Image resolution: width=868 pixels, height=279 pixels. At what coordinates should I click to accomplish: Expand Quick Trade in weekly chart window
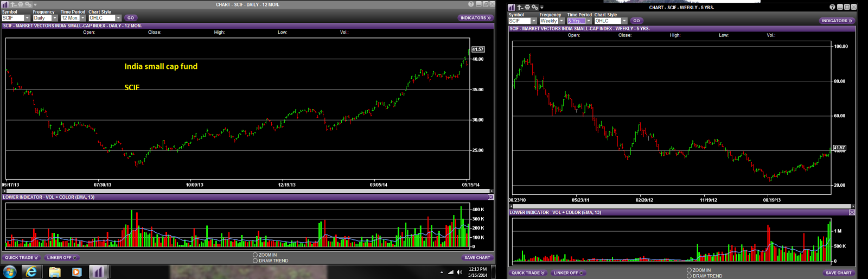[528, 272]
